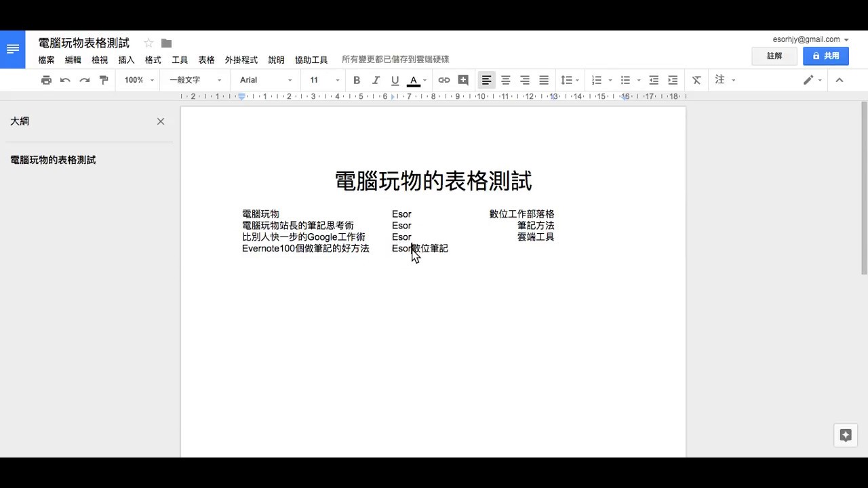Open the 格式 menu
868x488 pixels.
(x=153, y=60)
